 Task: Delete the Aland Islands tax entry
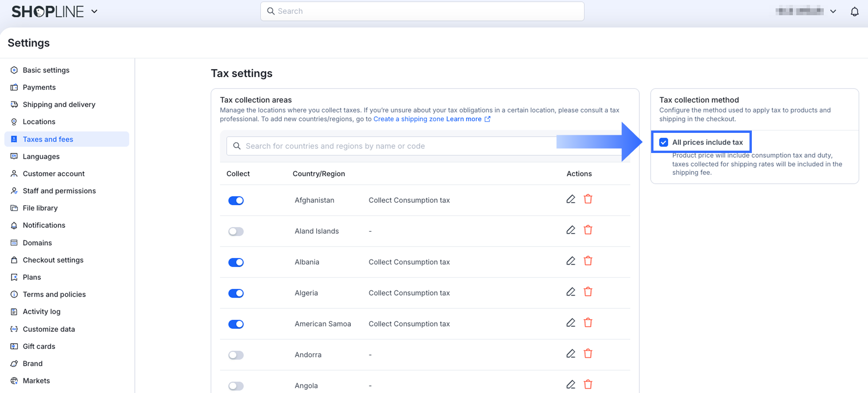[588, 230]
